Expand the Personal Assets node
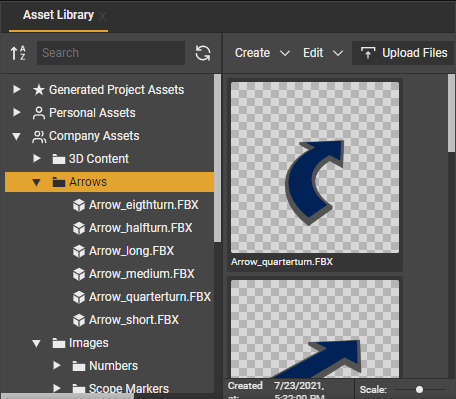This screenshot has width=456, height=399. pyautogui.click(x=17, y=112)
